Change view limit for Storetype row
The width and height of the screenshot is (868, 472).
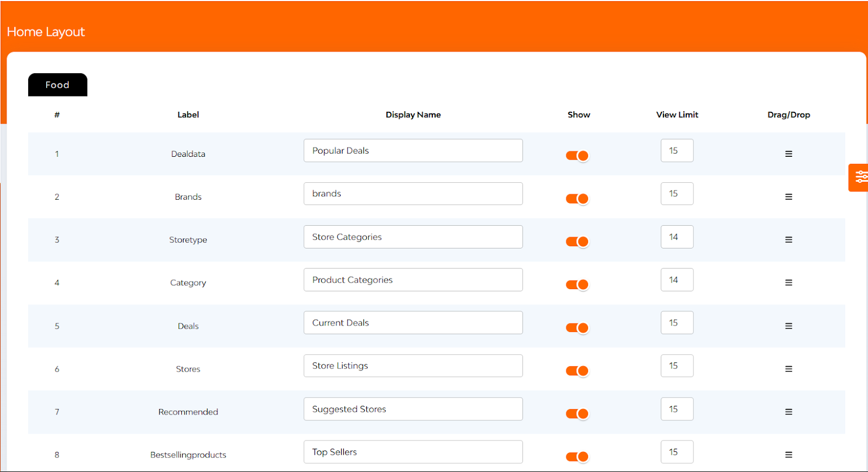[x=677, y=237]
